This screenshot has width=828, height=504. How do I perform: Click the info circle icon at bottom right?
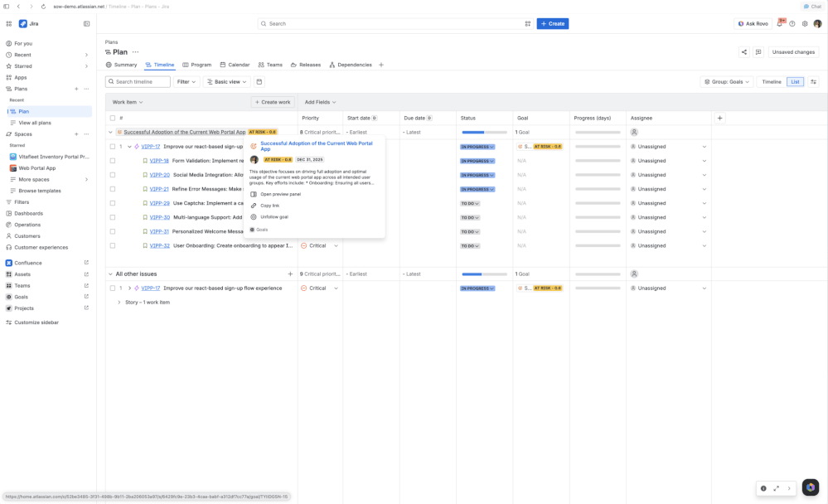pyautogui.click(x=763, y=489)
